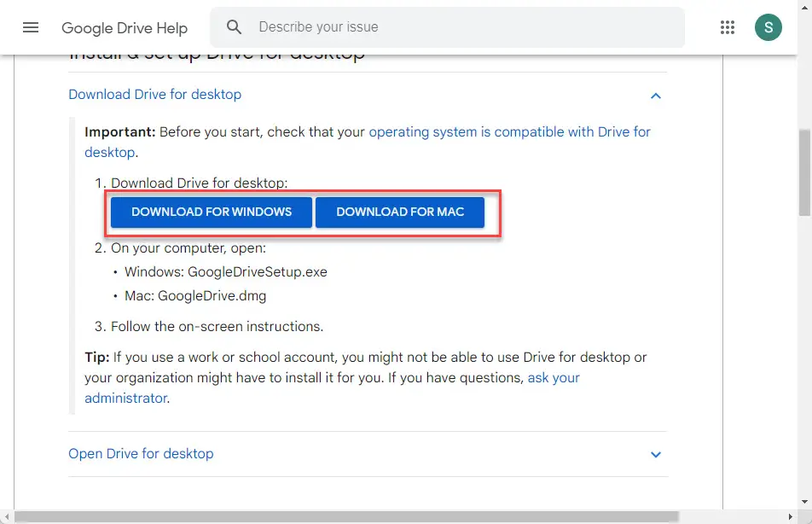Click the Download for Windows button
The width and height of the screenshot is (812, 524).
(212, 212)
